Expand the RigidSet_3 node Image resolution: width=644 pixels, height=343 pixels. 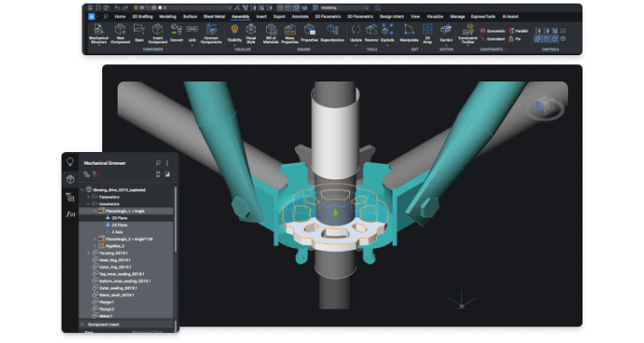95,245
